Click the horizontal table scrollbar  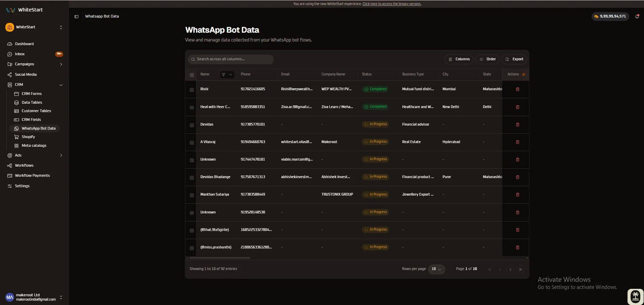click(x=220, y=258)
